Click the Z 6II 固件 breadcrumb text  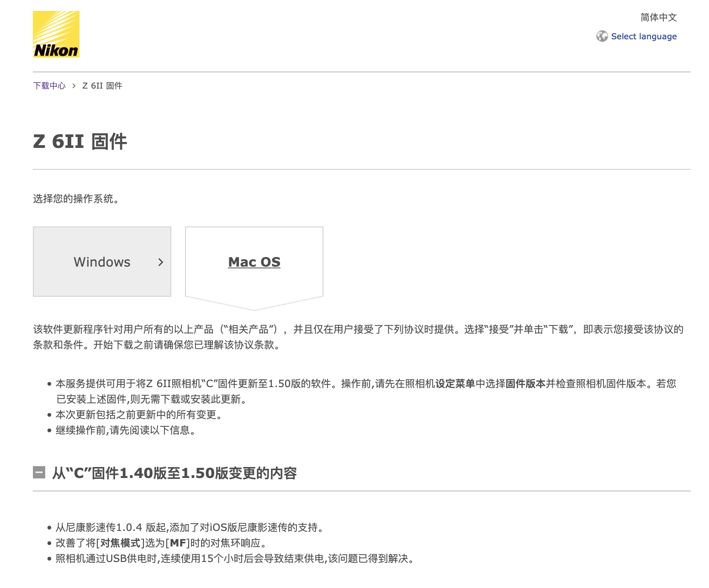(102, 86)
